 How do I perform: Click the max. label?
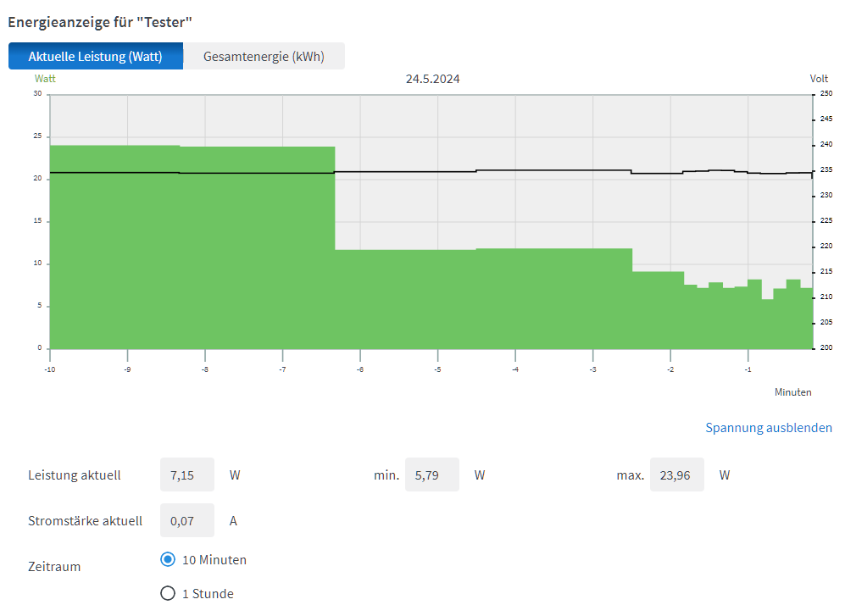[x=631, y=475]
